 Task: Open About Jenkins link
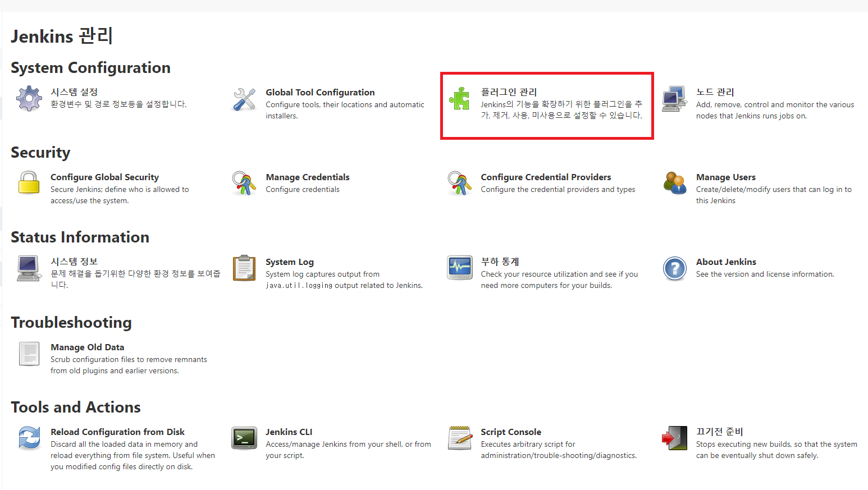click(726, 262)
